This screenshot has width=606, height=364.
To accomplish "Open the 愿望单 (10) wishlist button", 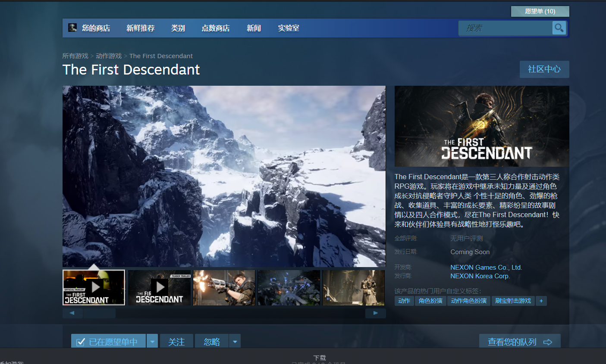I will [x=540, y=11].
